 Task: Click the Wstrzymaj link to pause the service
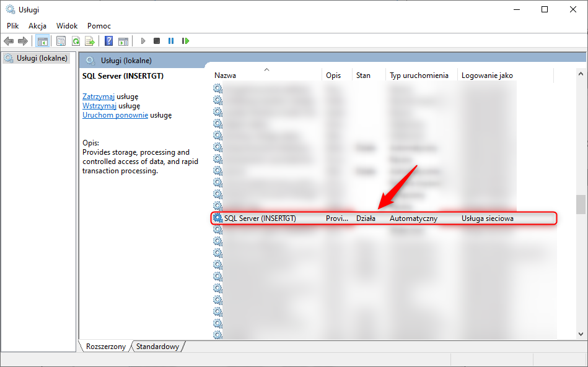click(99, 106)
